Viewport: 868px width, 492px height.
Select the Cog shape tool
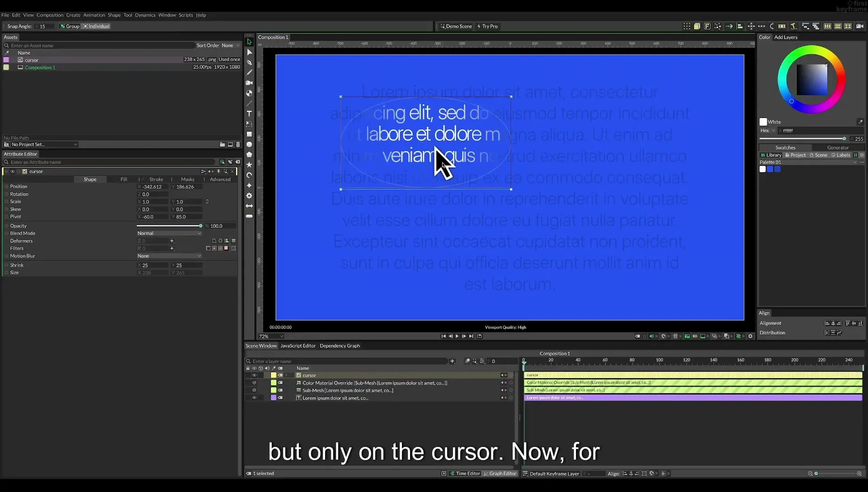[x=249, y=196]
